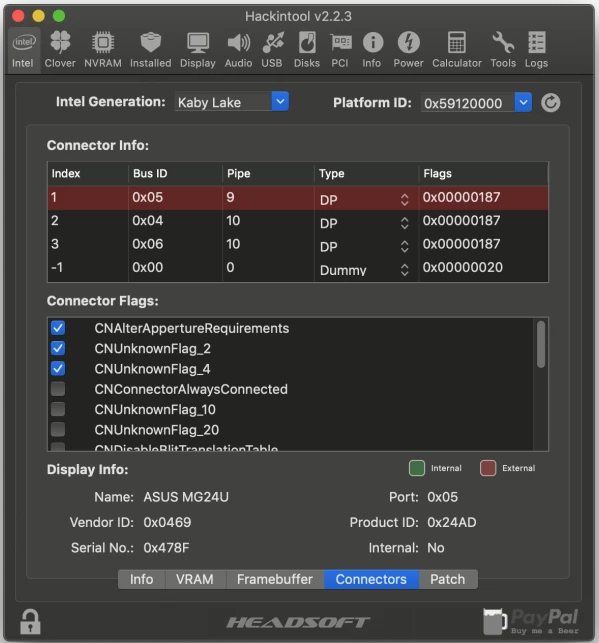Open the PCI toolbar section
The height and width of the screenshot is (643, 599).
point(340,50)
